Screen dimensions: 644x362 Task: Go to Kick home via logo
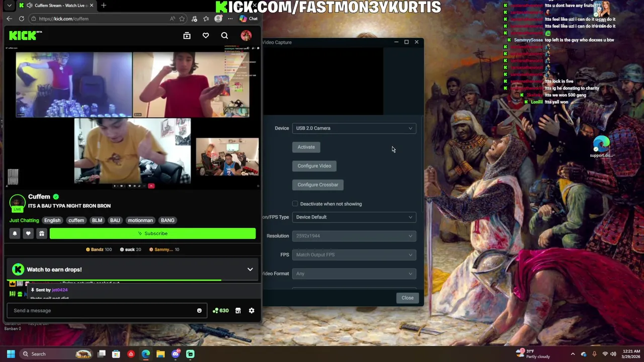click(25, 35)
